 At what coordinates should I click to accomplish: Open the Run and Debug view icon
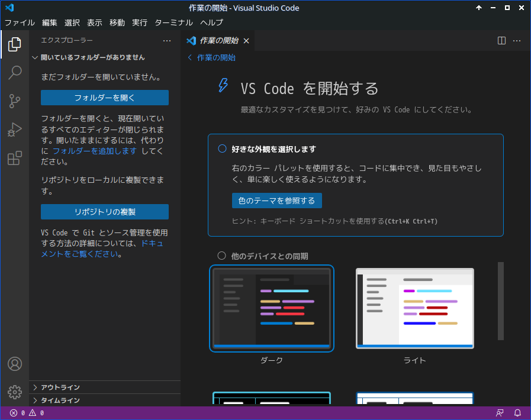click(x=15, y=130)
